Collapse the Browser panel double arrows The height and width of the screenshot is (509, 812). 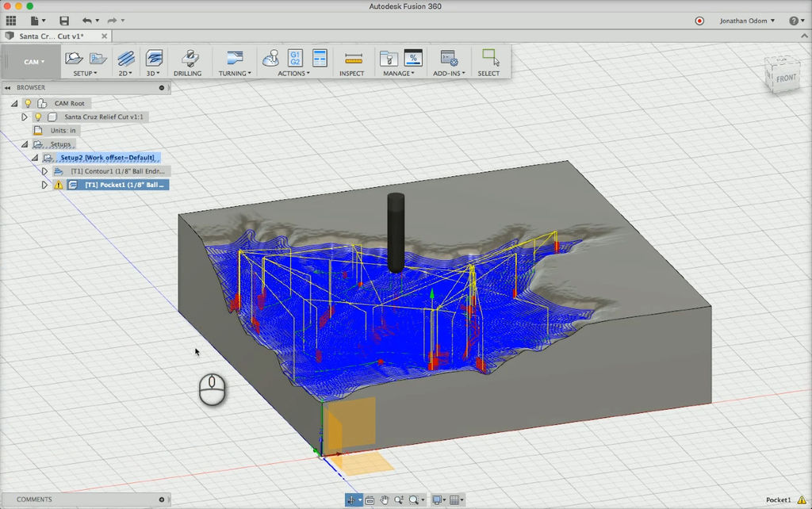[8, 87]
